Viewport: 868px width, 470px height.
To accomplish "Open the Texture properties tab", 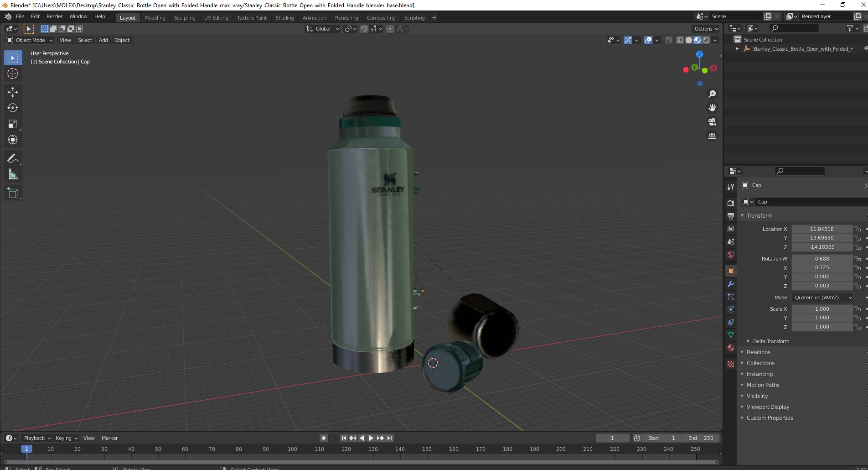I will click(731, 364).
